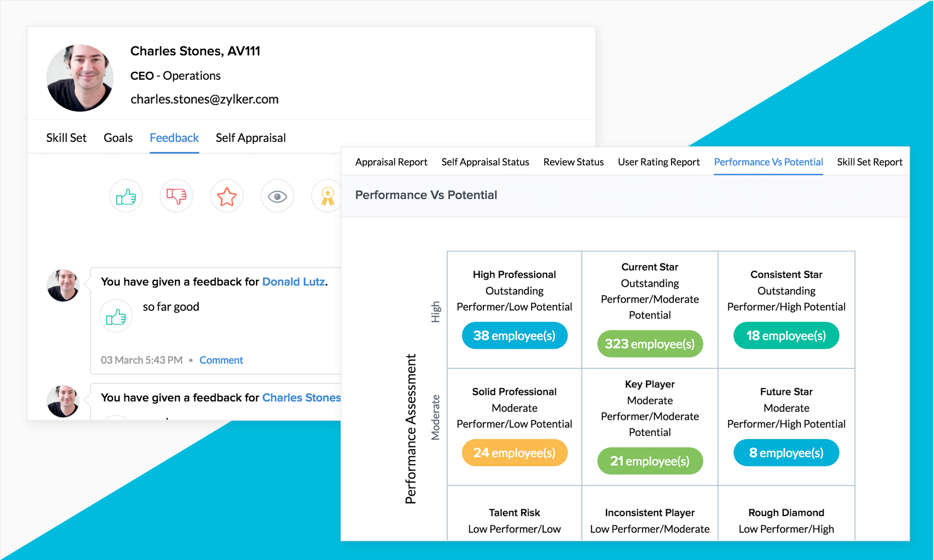Screen dimensions: 934x560
Task: Click the 323 employees badge for Current Star
Action: click(650, 344)
